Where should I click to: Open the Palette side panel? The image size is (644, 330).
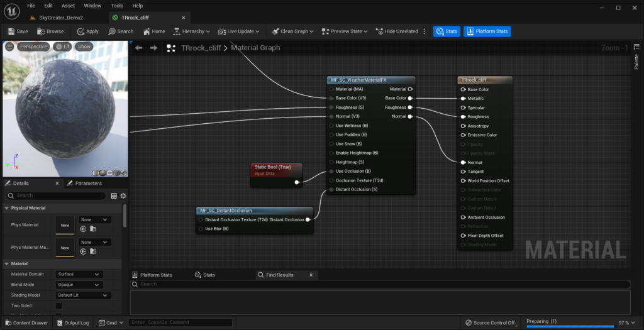tap(636, 56)
